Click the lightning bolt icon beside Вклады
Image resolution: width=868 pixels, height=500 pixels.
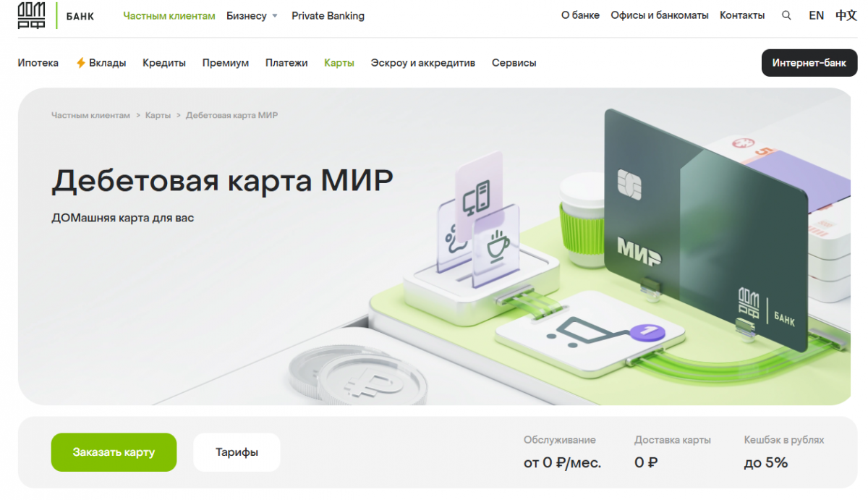[x=81, y=63]
